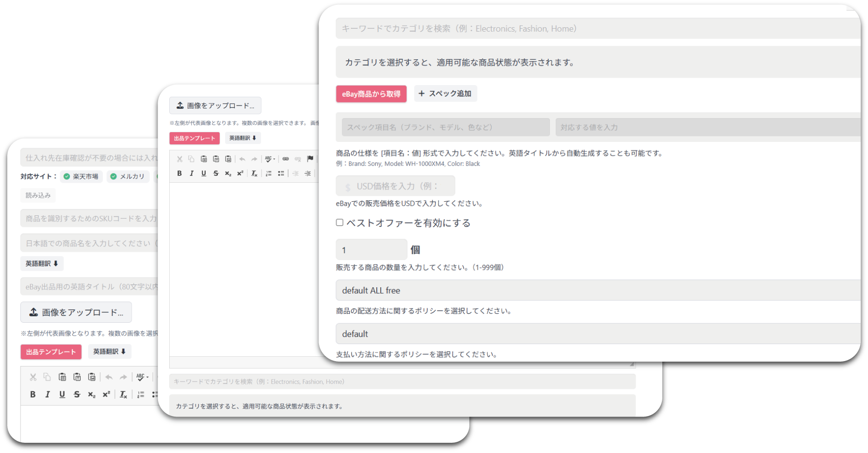
Task: Apply Strikethrough formatting
Action: [215, 173]
